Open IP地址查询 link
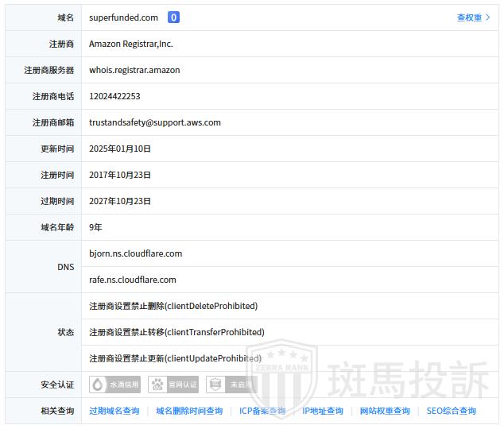504x429 pixels. coord(323,411)
